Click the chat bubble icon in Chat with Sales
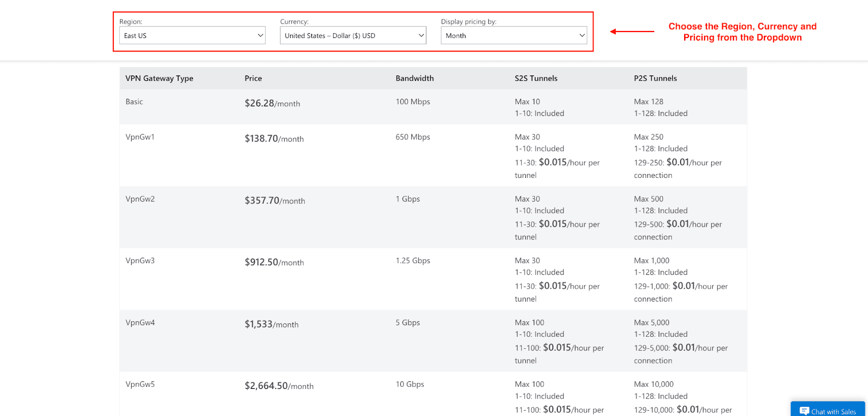This screenshot has height=416, width=868. pyautogui.click(x=805, y=411)
